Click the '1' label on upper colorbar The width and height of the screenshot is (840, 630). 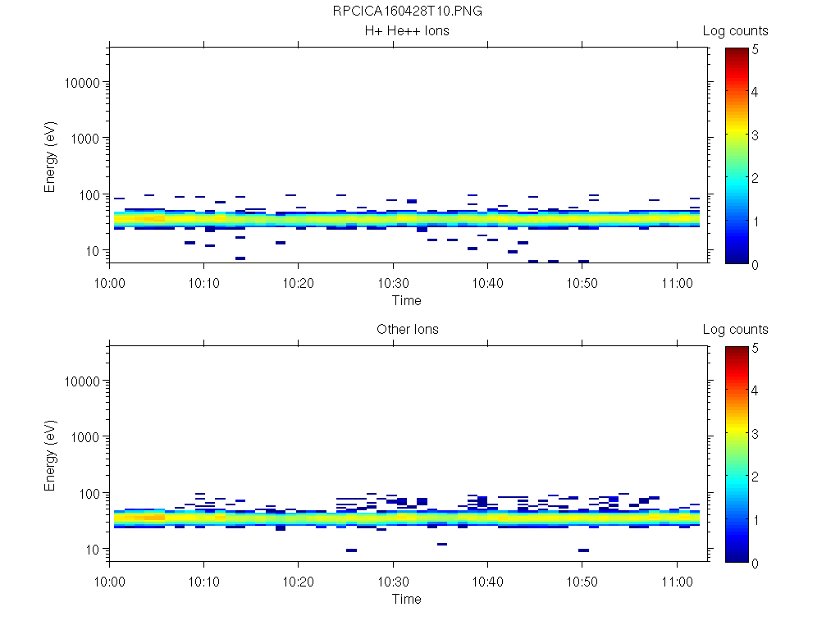755,221
